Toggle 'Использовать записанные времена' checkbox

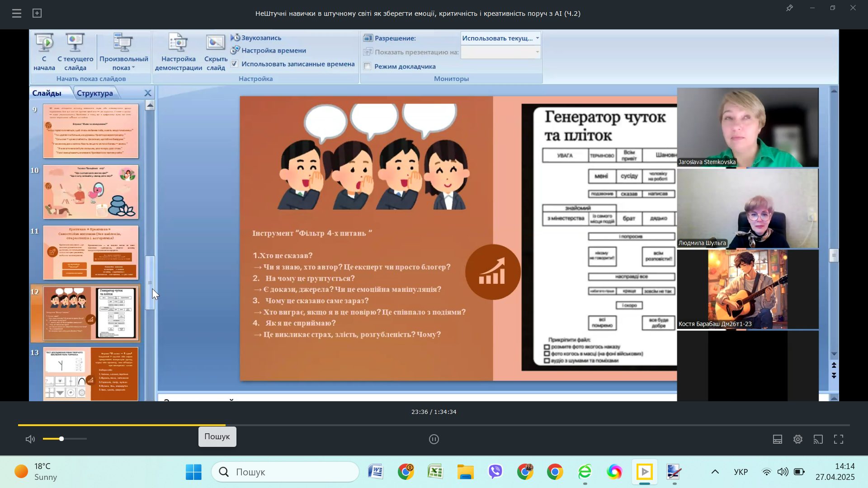235,64
